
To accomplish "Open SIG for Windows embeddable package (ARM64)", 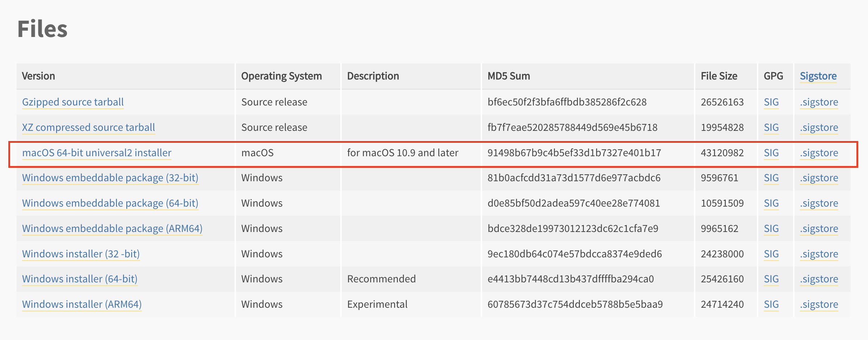I will (x=771, y=229).
